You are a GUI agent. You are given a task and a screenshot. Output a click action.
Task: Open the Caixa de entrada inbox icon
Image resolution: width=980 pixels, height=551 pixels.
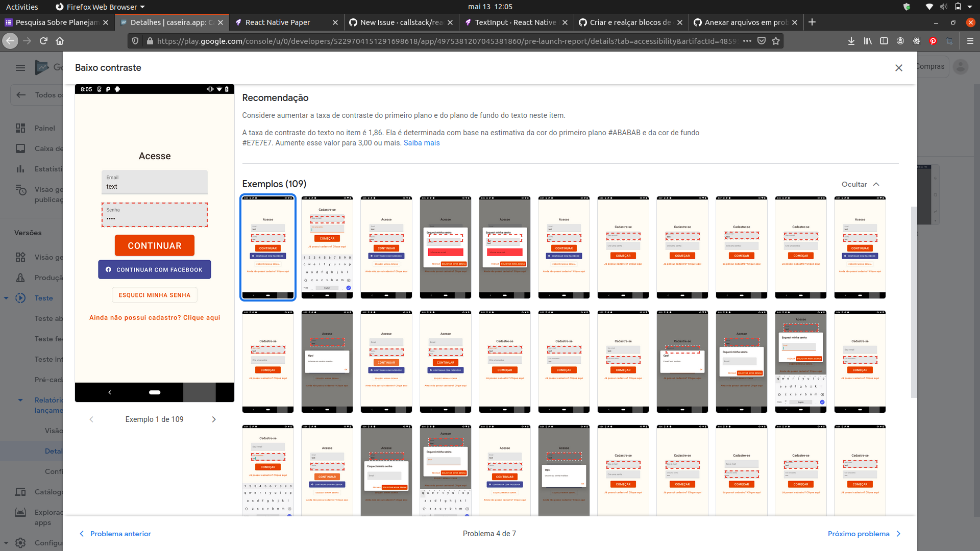click(x=20, y=148)
